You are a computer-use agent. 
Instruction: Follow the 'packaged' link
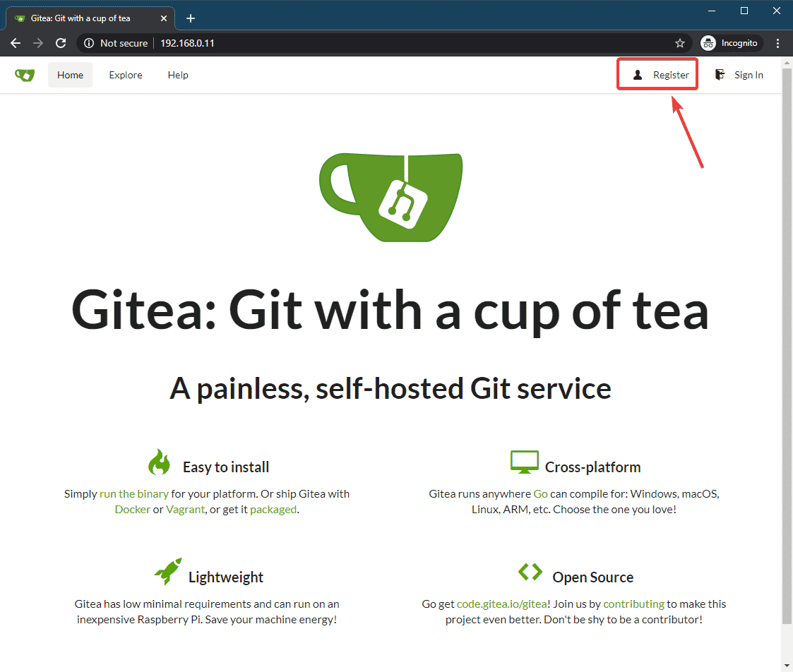(x=273, y=510)
